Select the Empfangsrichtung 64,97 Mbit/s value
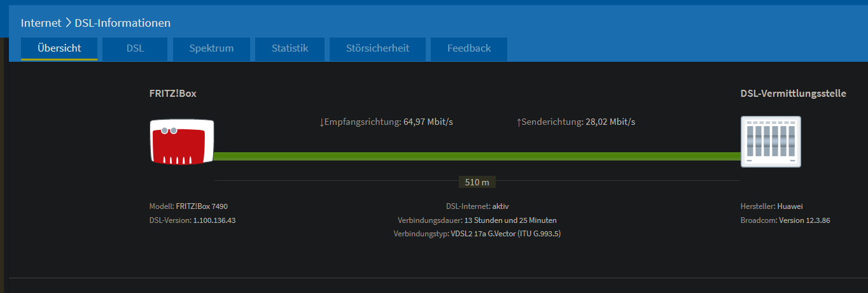The width and height of the screenshot is (868, 293). [386, 122]
